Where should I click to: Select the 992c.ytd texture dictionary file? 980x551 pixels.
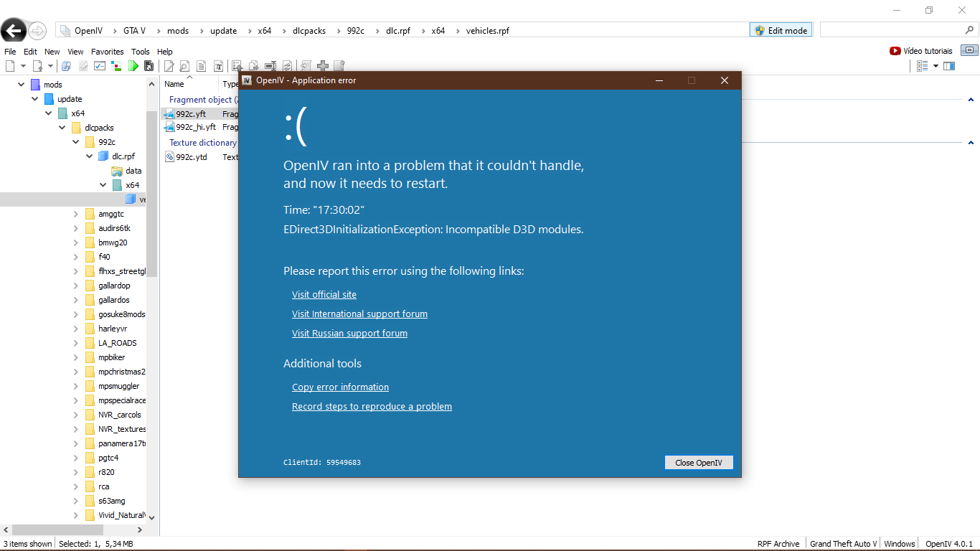click(191, 157)
